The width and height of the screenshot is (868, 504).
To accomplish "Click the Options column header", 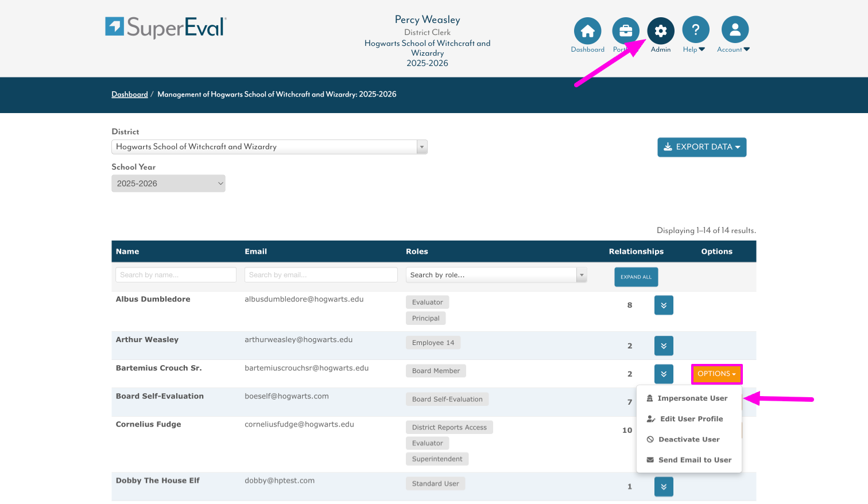I will click(716, 251).
